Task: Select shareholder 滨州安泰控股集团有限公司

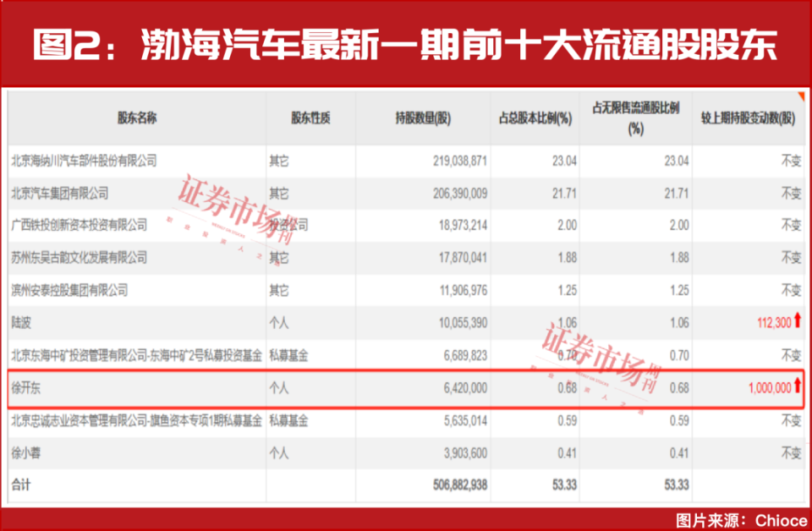Action: tap(69, 290)
